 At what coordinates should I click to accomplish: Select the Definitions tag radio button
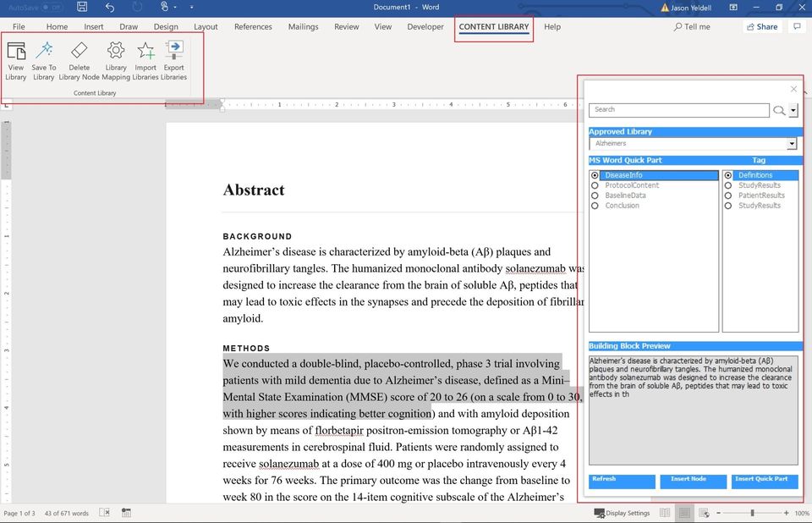[x=728, y=175]
